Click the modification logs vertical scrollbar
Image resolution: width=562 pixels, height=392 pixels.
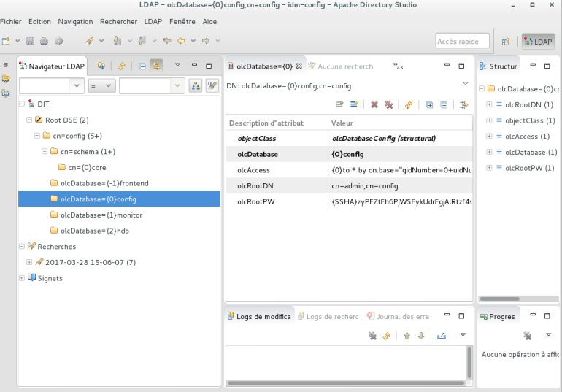tap(469, 361)
